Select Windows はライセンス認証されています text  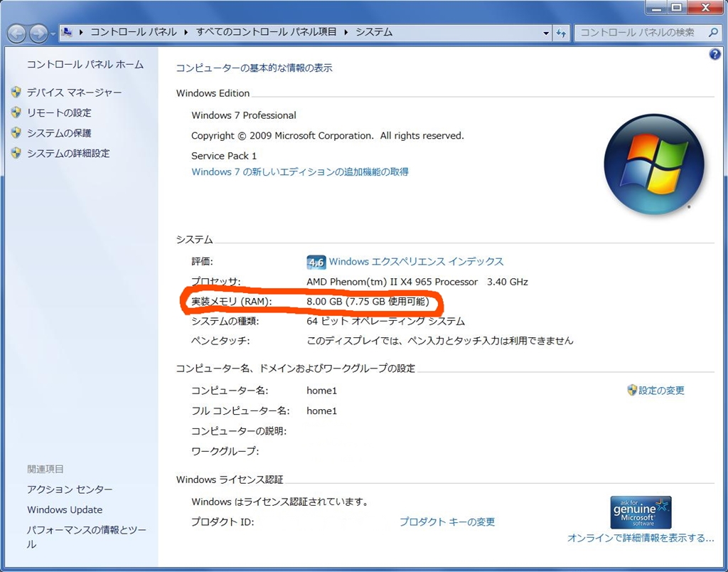pos(280,502)
